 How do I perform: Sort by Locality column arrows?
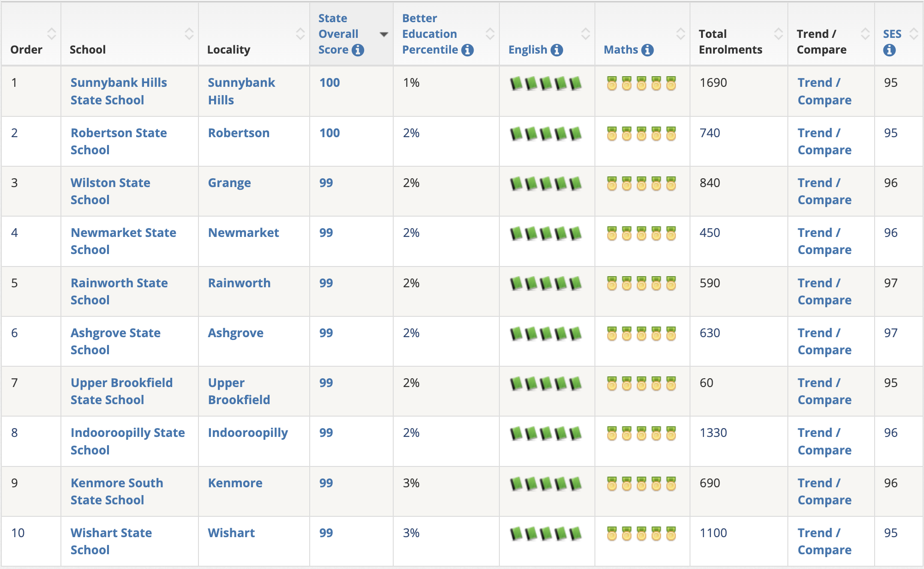tap(300, 34)
